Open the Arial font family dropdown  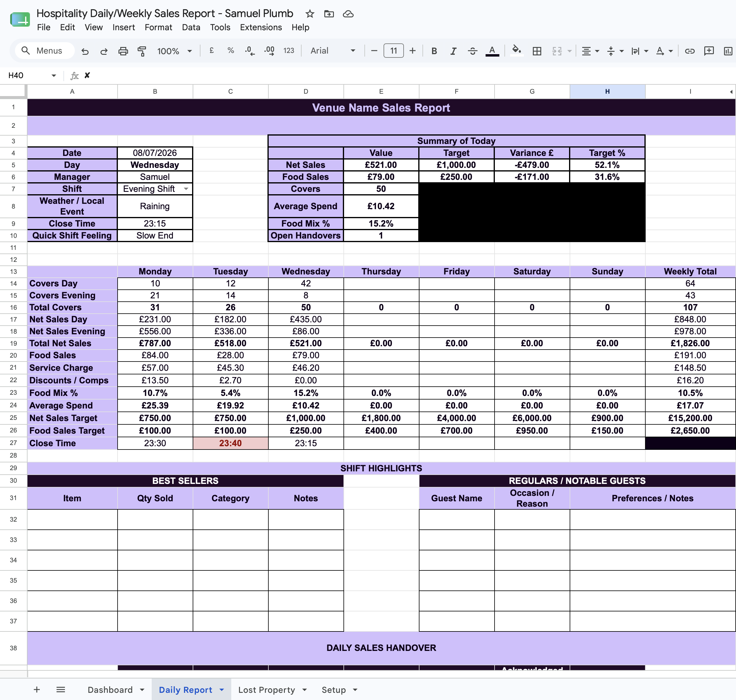tap(333, 51)
